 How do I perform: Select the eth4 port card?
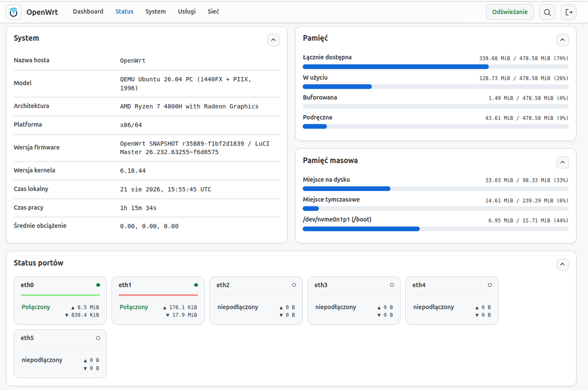coord(452,301)
